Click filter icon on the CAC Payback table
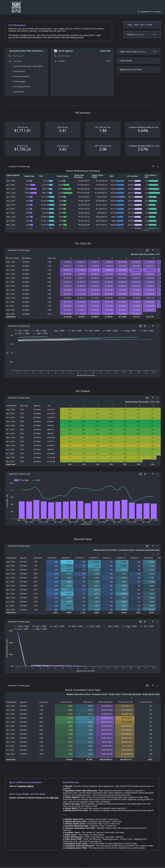 click(153, 398)
